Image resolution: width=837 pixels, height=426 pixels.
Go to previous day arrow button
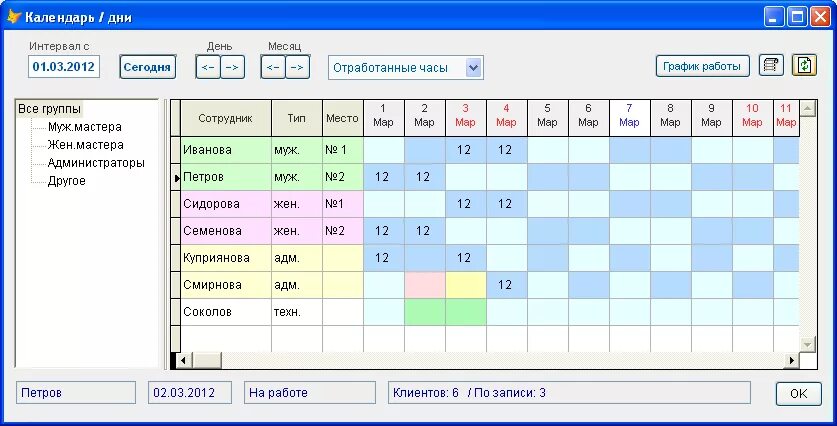pos(208,67)
